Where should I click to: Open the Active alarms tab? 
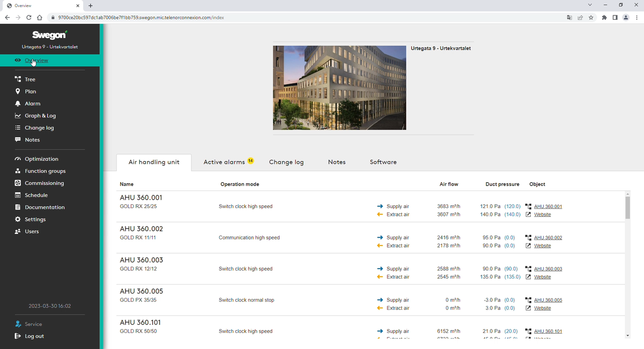[x=224, y=162]
